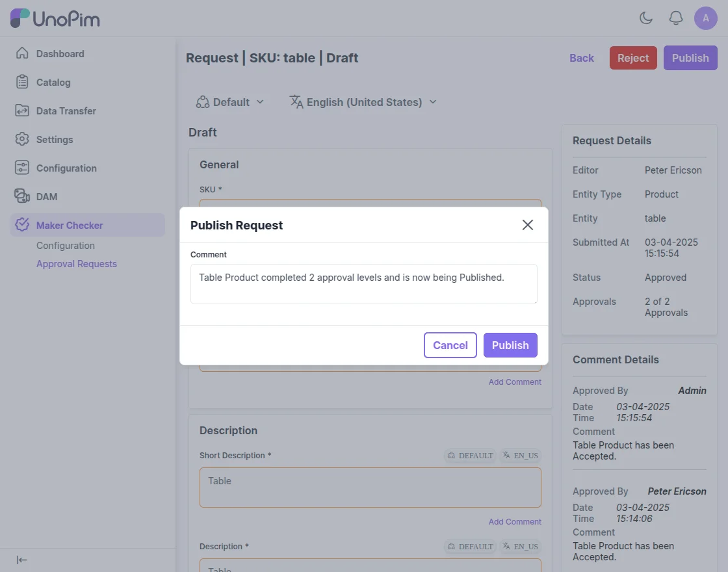Screen dimensions: 728x572
Task: Click the Data Transfer icon
Action: point(22,110)
